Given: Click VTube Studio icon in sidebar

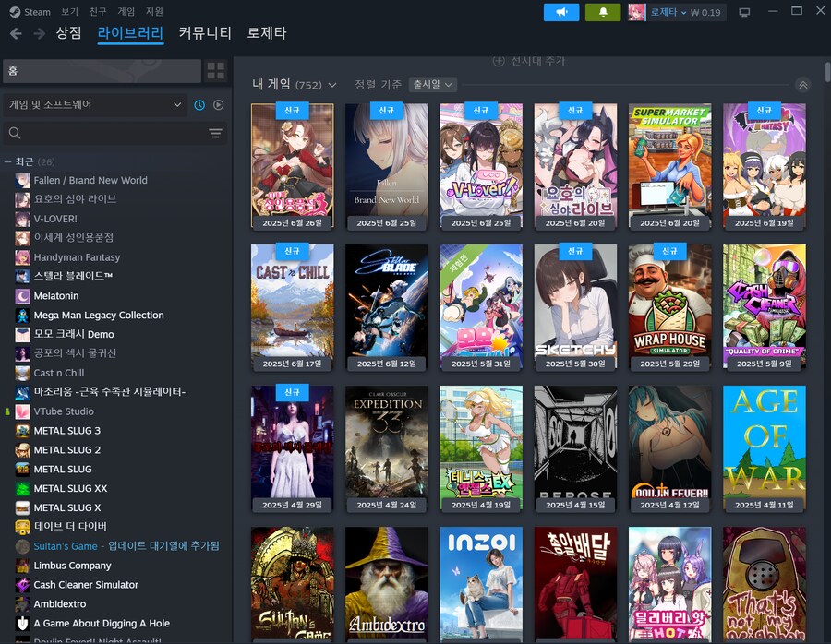Looking at the screenshot, I should 22,411.
